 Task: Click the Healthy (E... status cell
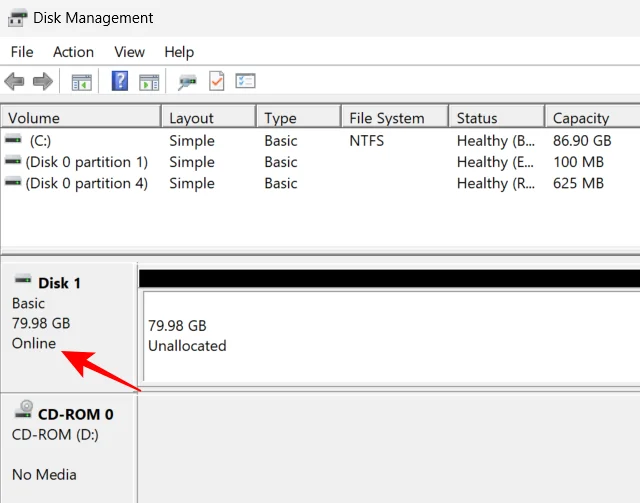495,162
